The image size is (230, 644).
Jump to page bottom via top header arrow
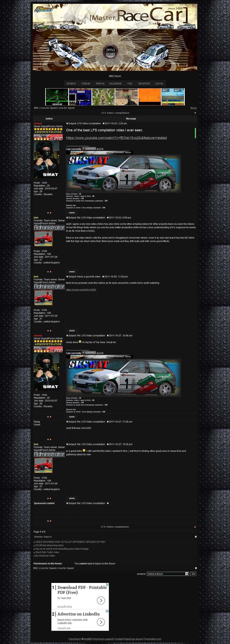click(195, 113)
